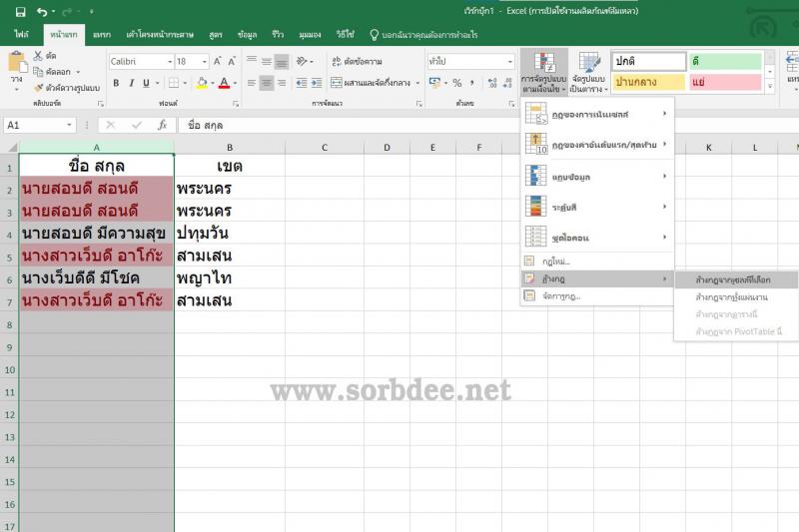Click the Comma style icon
This screenshot has width=799, height=532.
[471, 83]
